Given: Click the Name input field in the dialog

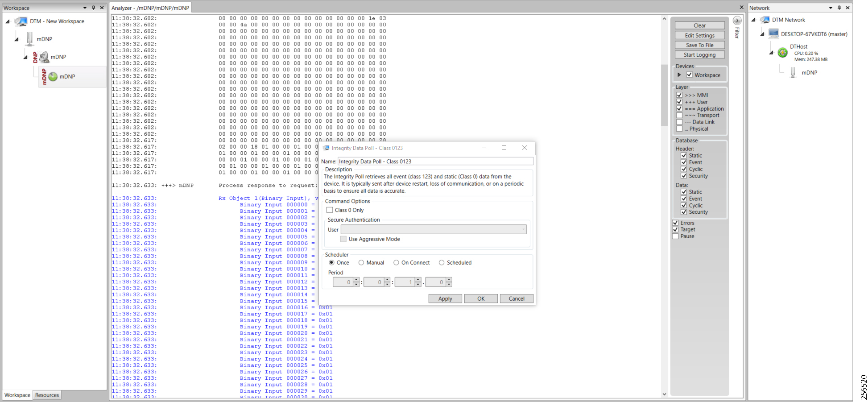Looking at the screenshot, I should click(x=435, y=162).
